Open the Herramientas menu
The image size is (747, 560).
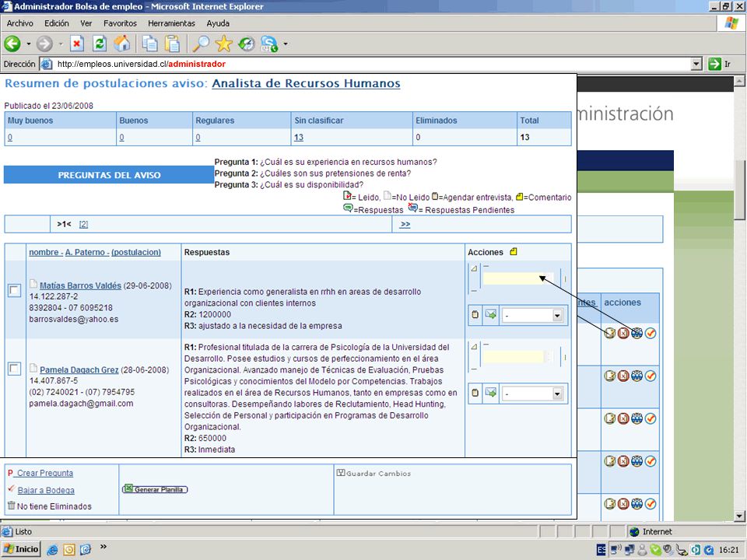(x=171, y=23)
